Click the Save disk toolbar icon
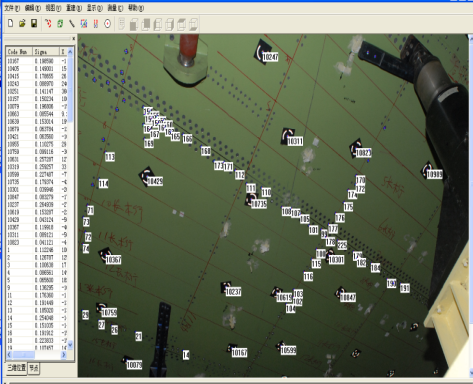 [34, 23]
